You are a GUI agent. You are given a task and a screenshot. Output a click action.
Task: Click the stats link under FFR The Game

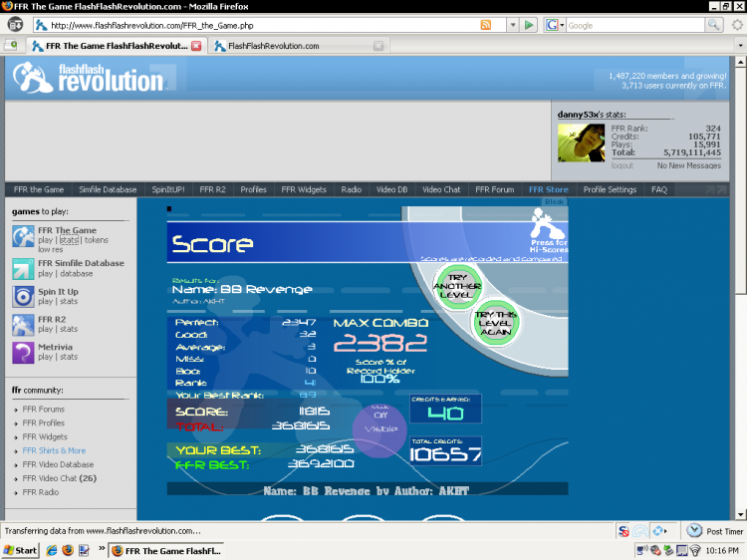[69, 240]
